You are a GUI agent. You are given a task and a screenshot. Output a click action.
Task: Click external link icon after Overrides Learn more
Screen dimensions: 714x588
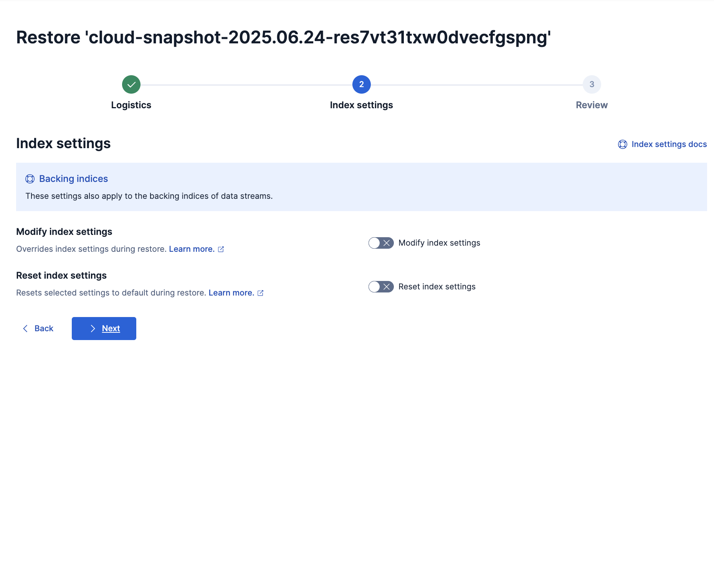pyautogui.click(x=221, y=249)
